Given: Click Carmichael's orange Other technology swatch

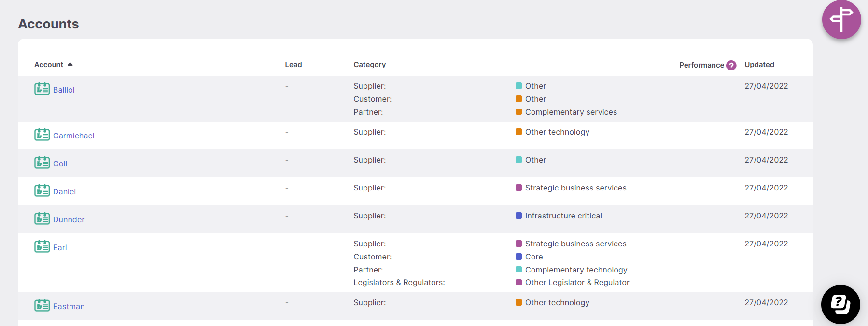Looking at the screenshot, I should click(x=518, y=132).
